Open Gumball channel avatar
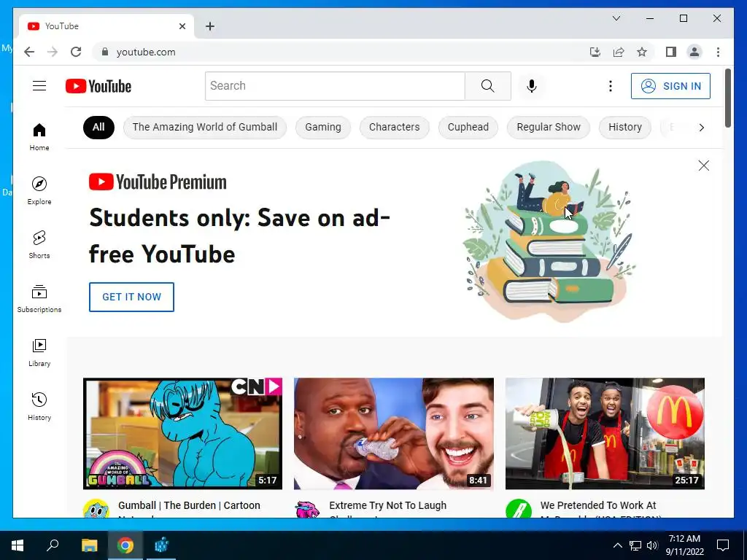 click(x=96, y=508)
